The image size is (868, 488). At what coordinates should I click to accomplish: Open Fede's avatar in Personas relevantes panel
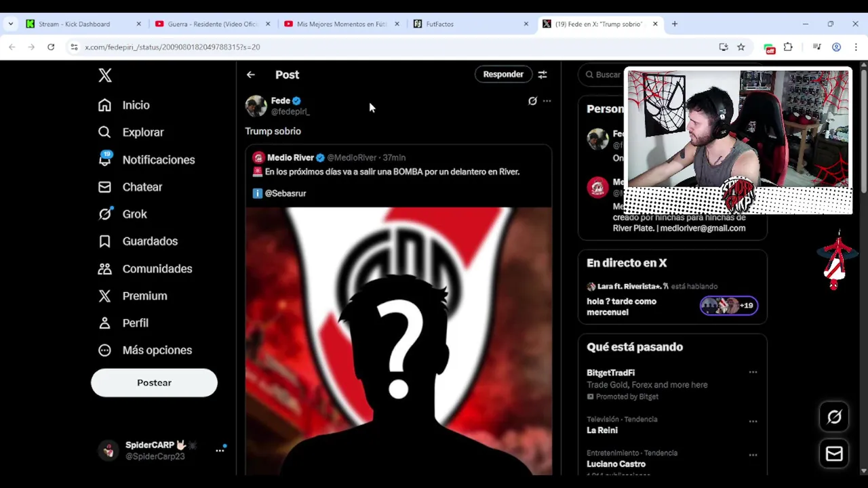click(597, 139)
